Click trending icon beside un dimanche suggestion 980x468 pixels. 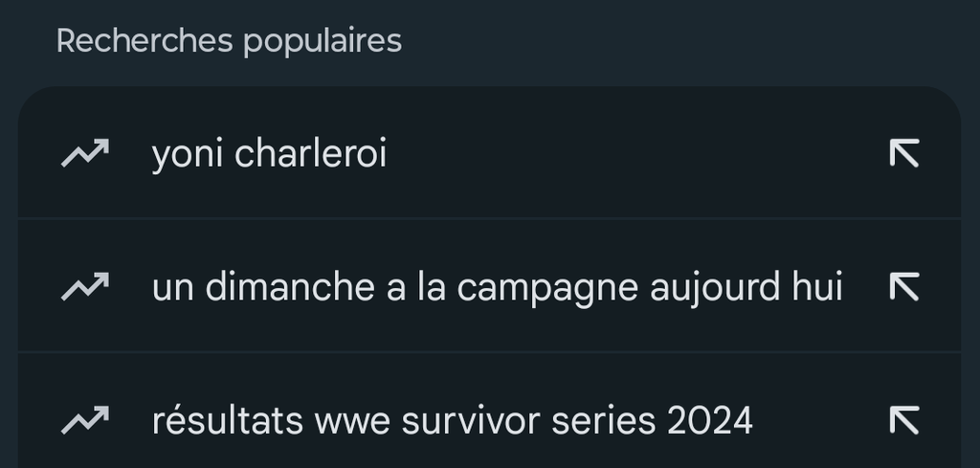[85, 287]
